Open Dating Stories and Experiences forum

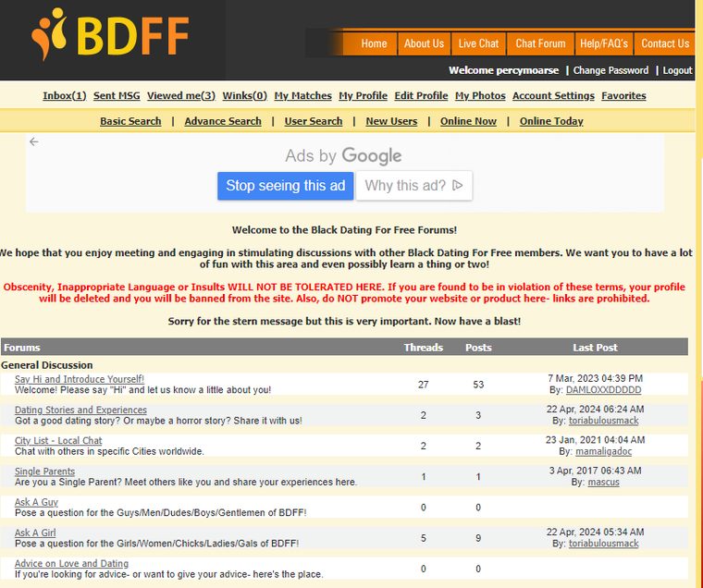point(80,410)
